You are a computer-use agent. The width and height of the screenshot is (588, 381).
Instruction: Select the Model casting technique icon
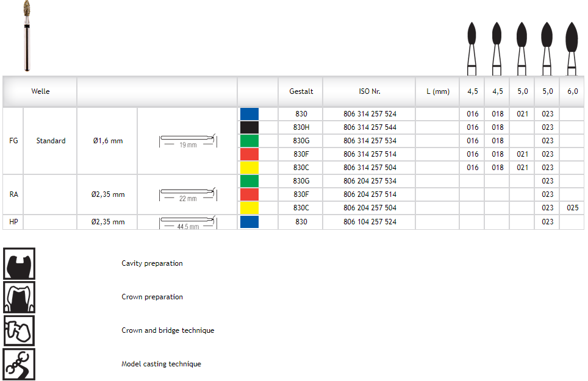tap(19, 364)
